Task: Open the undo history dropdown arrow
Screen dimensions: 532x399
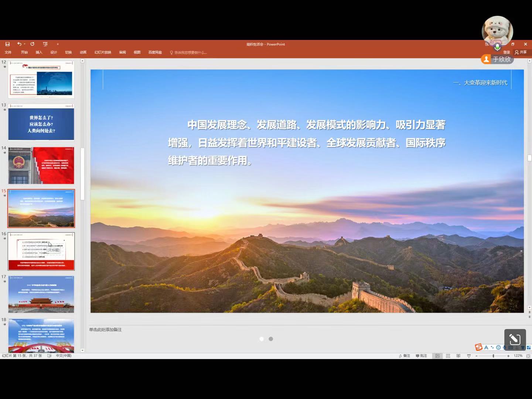Action: pyautogui.click(x=25, y=44)
